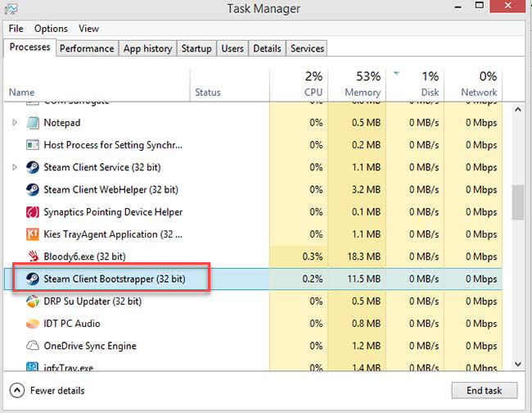Sort by the Memory column header
The height and width of the screenshot is (413, 532).
(357, 85)
